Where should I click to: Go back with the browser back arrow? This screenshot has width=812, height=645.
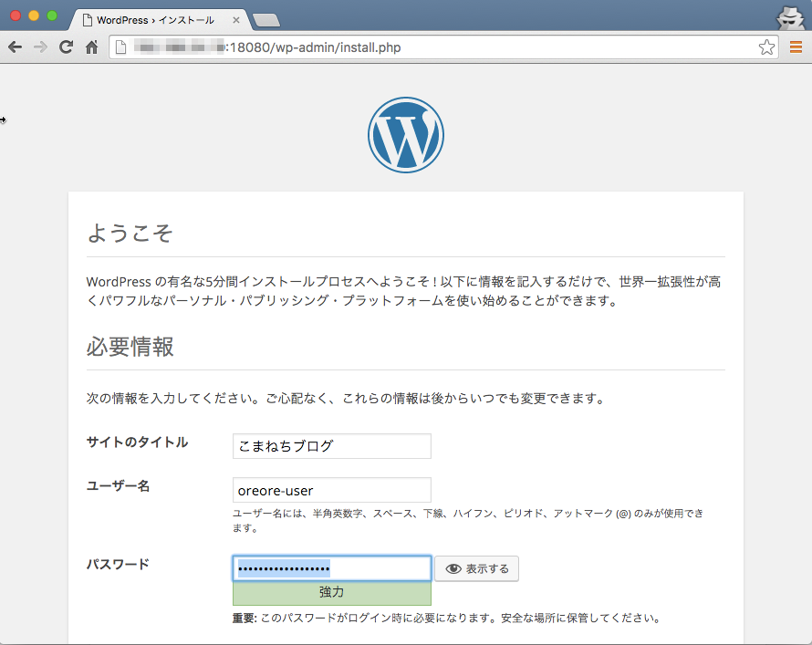point(15,47)
